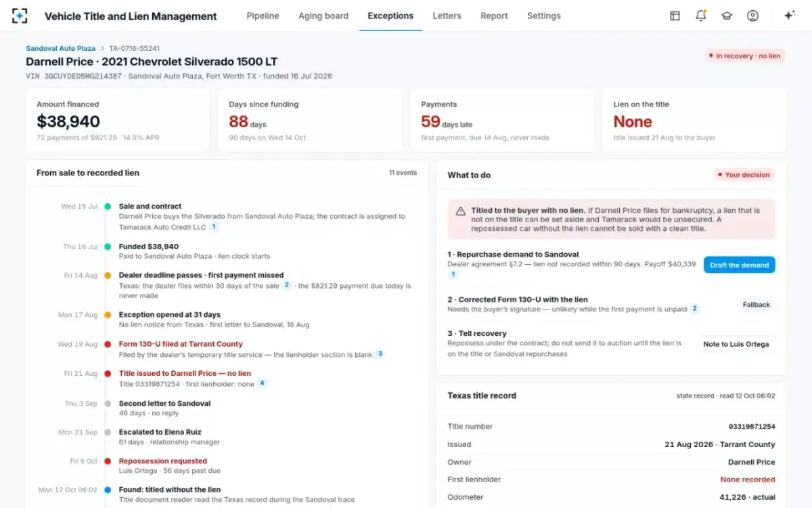Switch to the Pipeline tab

tap(263, 16)
